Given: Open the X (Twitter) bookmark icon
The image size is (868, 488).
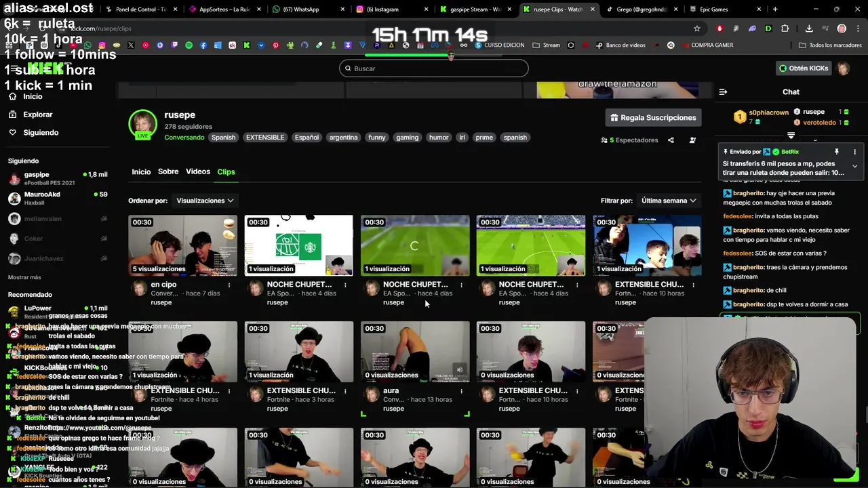Looking at the screenshot, I should tap(131, 45).
